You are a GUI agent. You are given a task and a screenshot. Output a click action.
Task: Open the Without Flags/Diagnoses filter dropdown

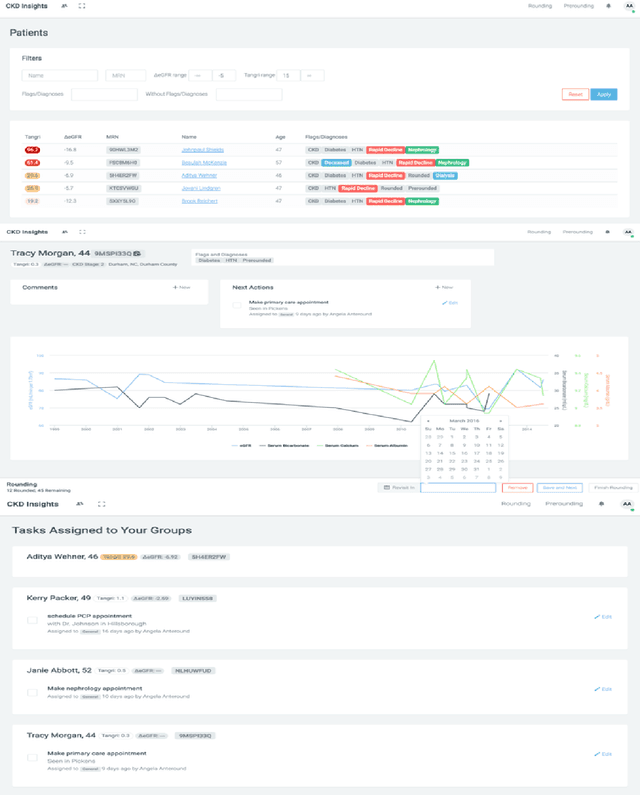click(x=248, y=94)
